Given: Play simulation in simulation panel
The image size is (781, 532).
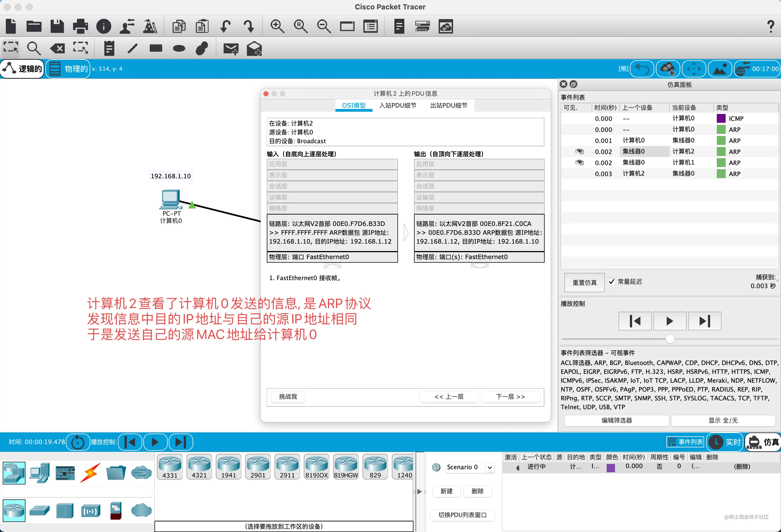Looking at the screenshot, I should [669, 321].
